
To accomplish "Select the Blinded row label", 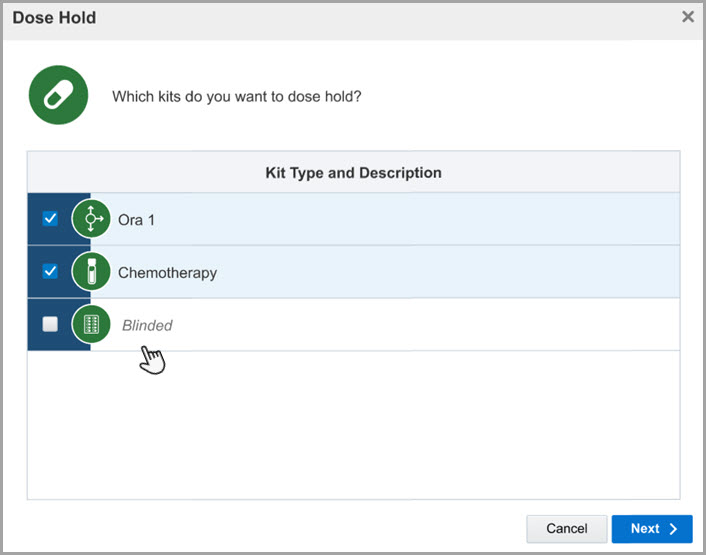I will coord(147,325).
